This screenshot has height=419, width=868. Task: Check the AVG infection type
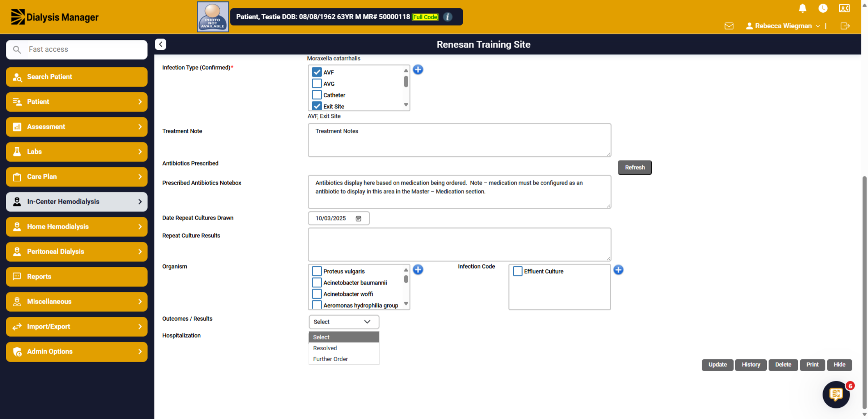tap(317, 84)
